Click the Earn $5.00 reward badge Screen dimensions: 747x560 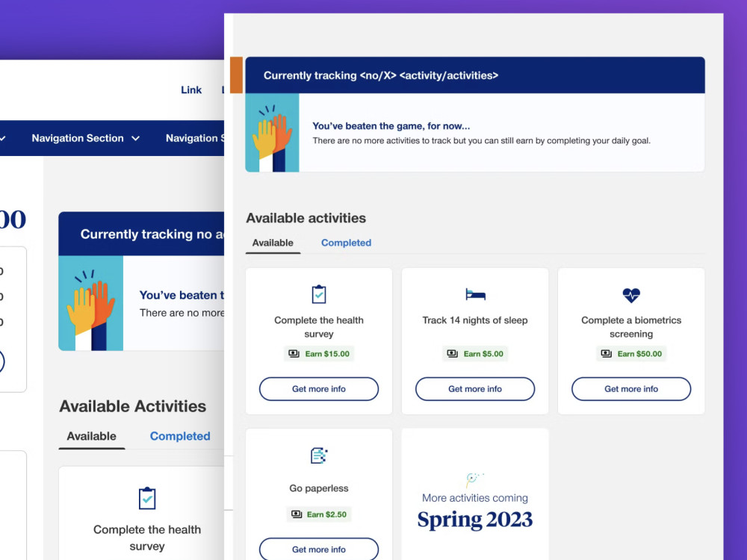(475, 354)
